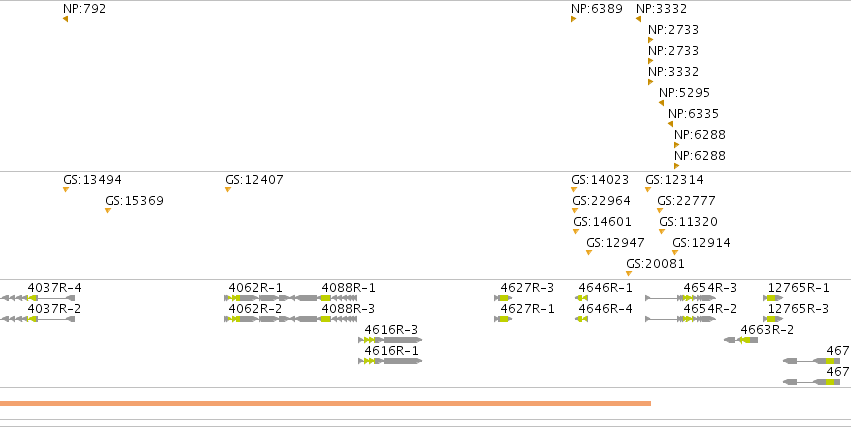851x427 pixels.
Task: Click the orange horizontal region bar
Action: [326, 403]
